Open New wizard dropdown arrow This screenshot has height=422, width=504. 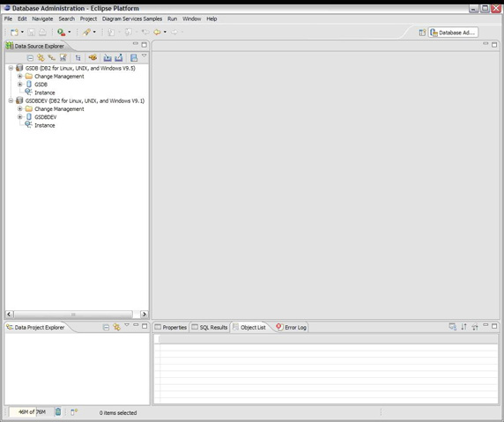click(x=22, y=32)
